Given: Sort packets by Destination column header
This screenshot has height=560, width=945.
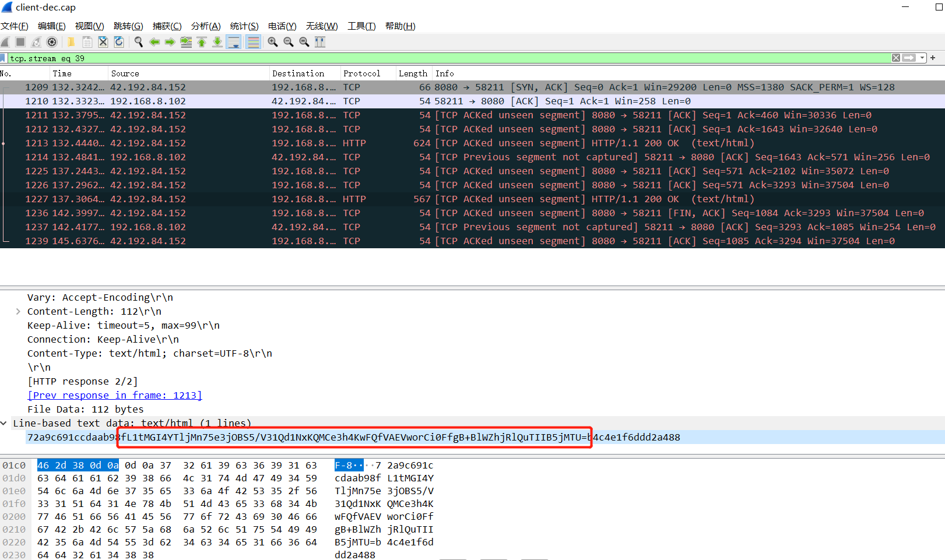Looking at the screenshot, I should pos(304,73).
